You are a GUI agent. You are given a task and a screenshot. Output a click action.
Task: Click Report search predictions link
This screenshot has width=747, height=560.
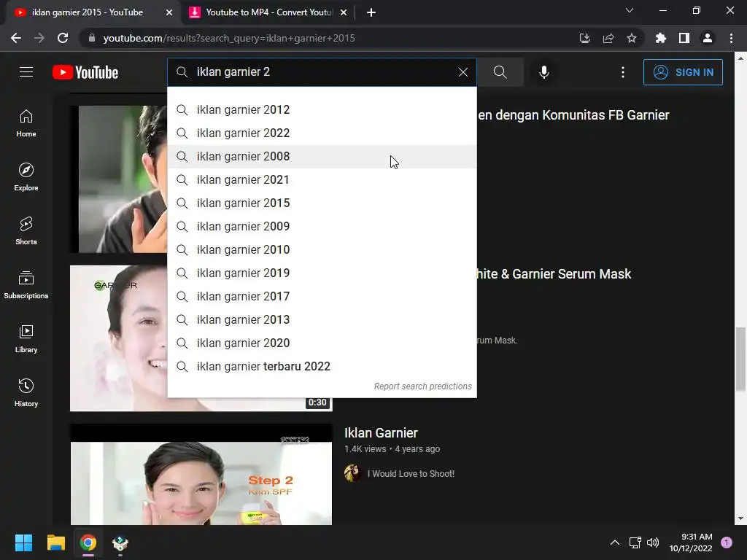pyautogui.click(x=422, y=386)
